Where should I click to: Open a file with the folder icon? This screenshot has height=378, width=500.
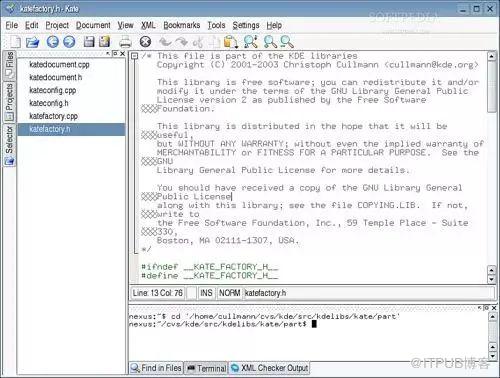pyautogui.click(x=33, y=42)
